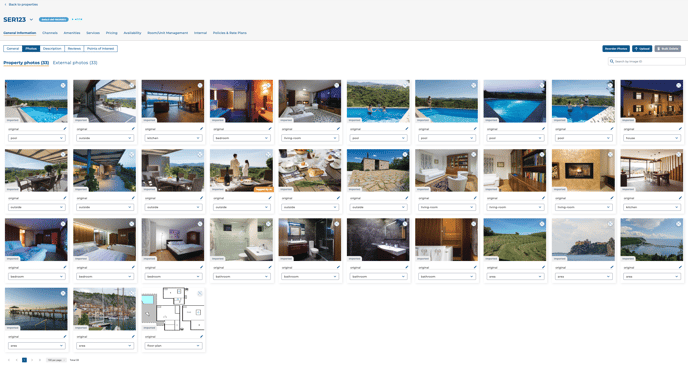Click the edit pencil under the pier sunset photo
688x369 pixels.
(x=64, y=337)
